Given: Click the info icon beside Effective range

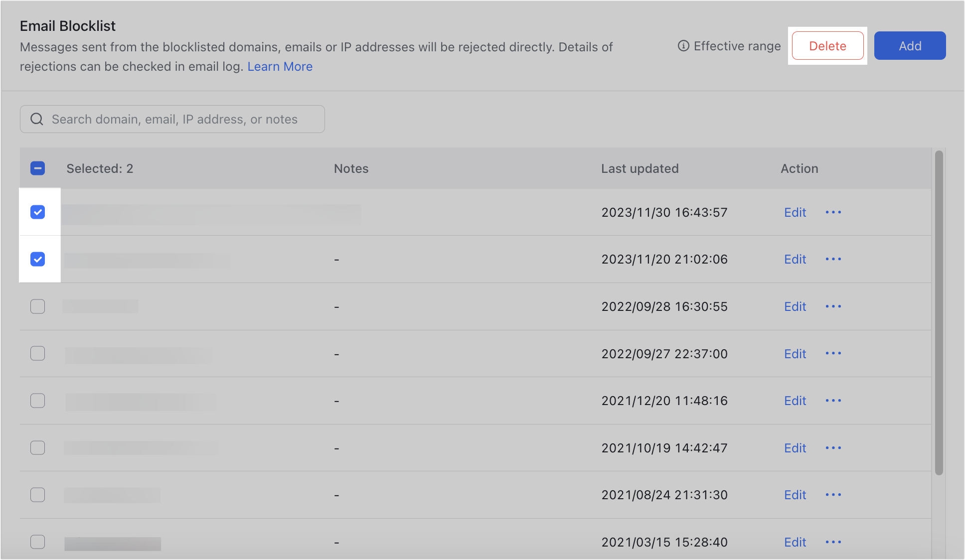Looking at the screenshot, I should [x=683, y=46].
